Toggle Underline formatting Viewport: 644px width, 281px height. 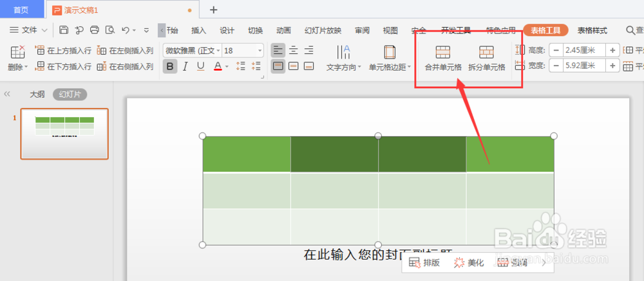pyautogui.click(x=200, y=66)
